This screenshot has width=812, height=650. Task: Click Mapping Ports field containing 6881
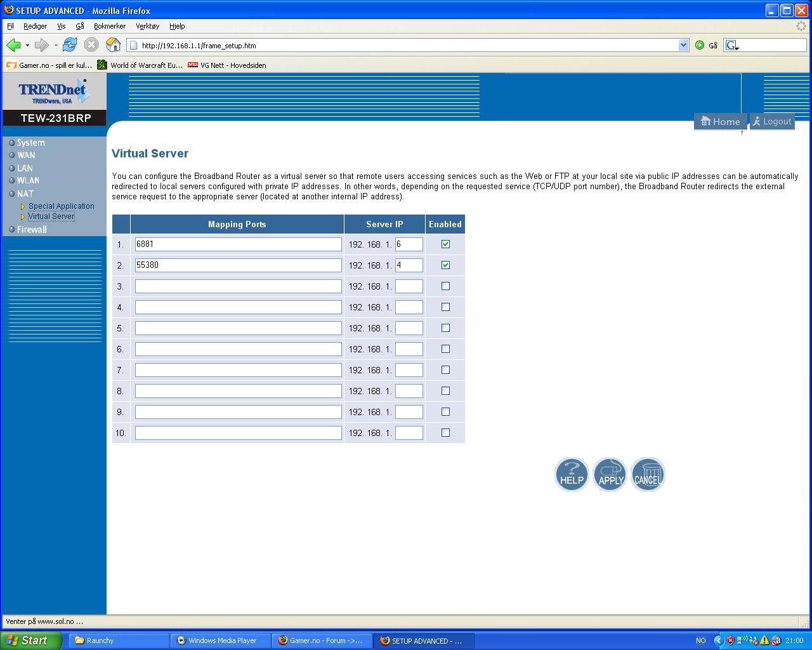pyautogui.click(x=239, y=244)
